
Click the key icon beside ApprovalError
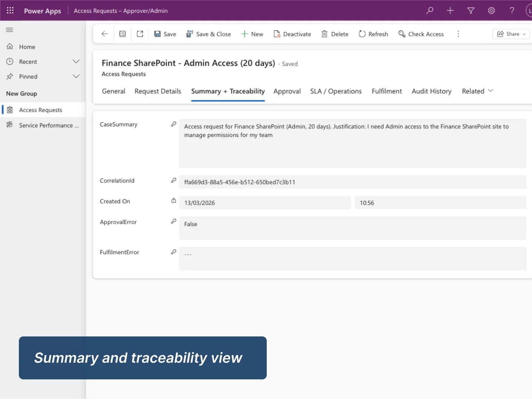(173, 221)
